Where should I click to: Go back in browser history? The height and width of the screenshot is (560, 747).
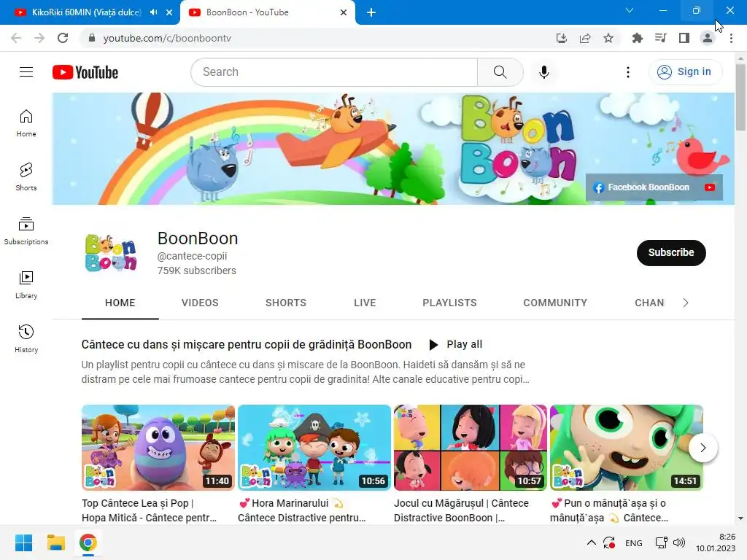[x=16, y=38]
